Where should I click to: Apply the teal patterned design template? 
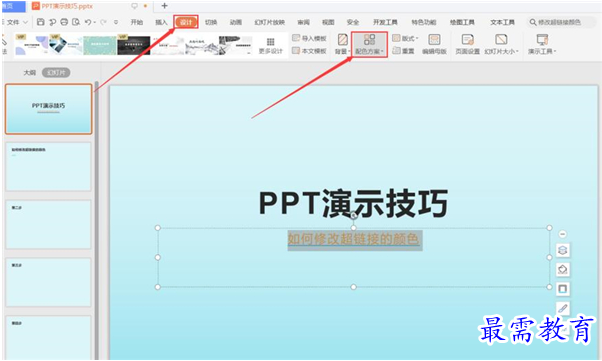click(x=100, y=45)
